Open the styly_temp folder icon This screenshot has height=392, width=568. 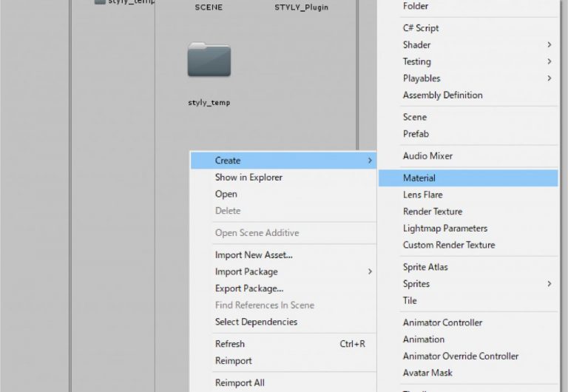[x=209, y=61]
